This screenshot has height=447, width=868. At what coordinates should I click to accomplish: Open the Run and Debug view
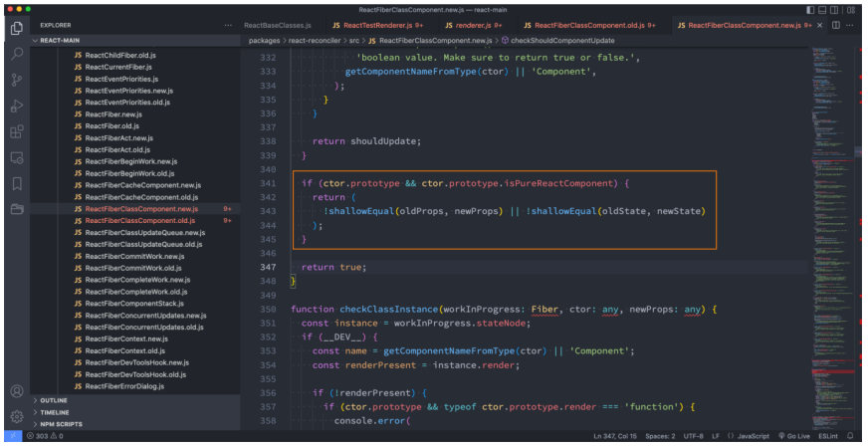click(x=16, y=106)
